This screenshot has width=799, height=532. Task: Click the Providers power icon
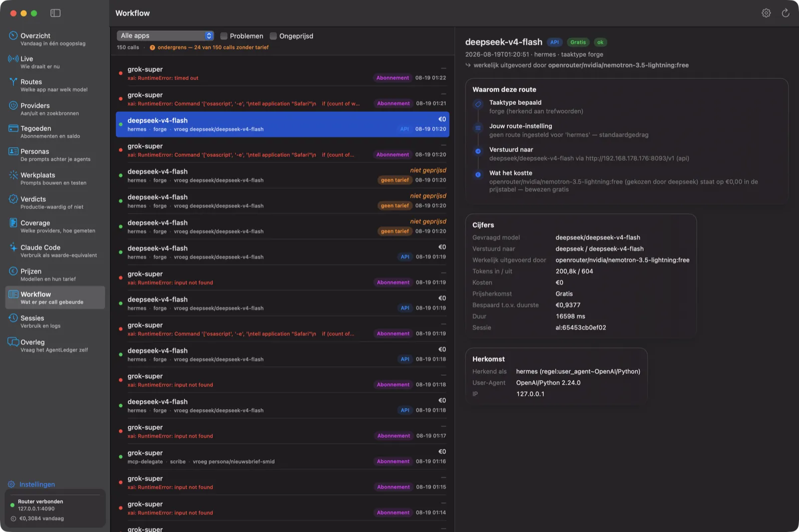pyautogui.click(x=13, y=105)
